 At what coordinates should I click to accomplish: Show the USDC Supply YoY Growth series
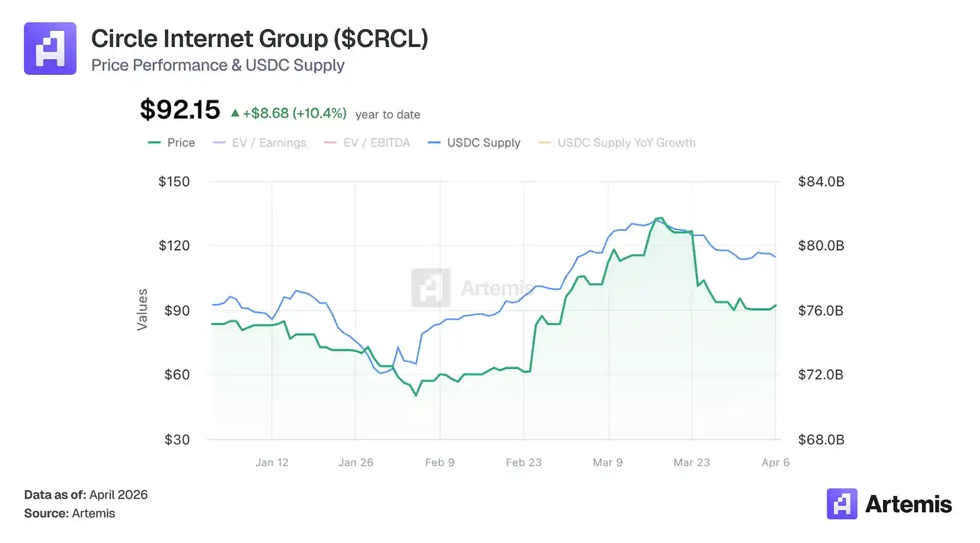point(626,143)
